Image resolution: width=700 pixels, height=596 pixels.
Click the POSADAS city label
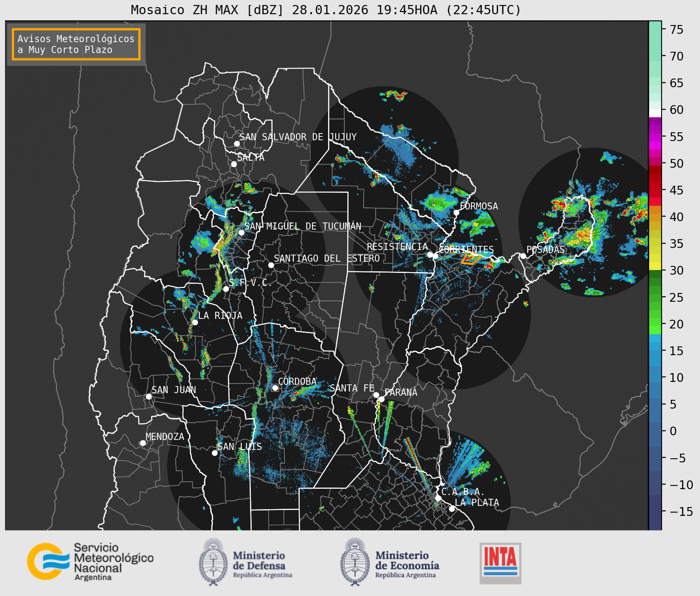(546, 250)
